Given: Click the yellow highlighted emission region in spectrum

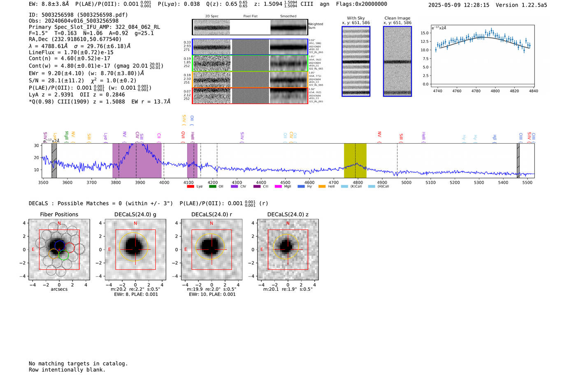Looking at the screenshot, I should (355, 160).
